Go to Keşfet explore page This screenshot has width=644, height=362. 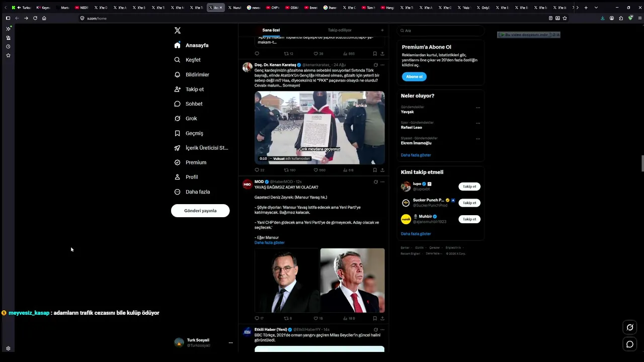187,60
